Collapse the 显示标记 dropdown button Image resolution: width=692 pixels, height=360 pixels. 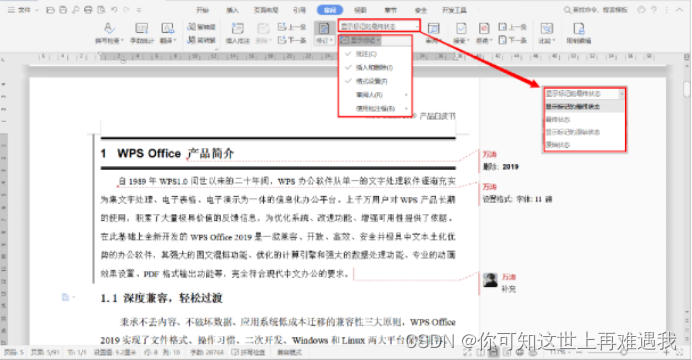point(360,40)
